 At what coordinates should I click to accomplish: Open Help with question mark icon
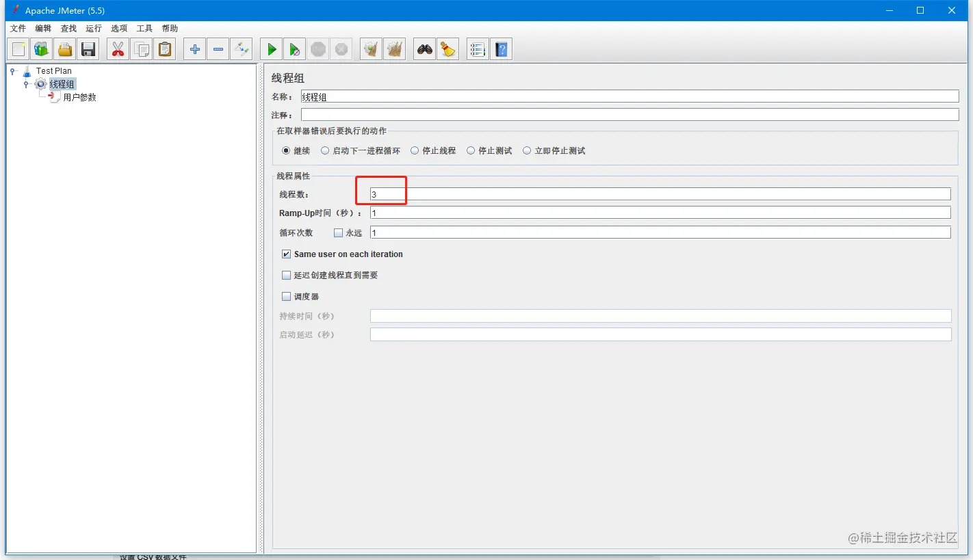point(502,49)
